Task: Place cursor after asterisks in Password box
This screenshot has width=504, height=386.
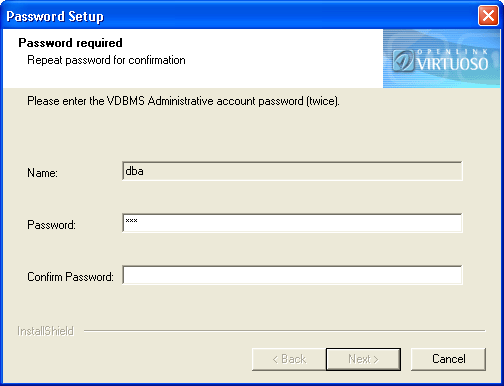Action: coord(139,221)
